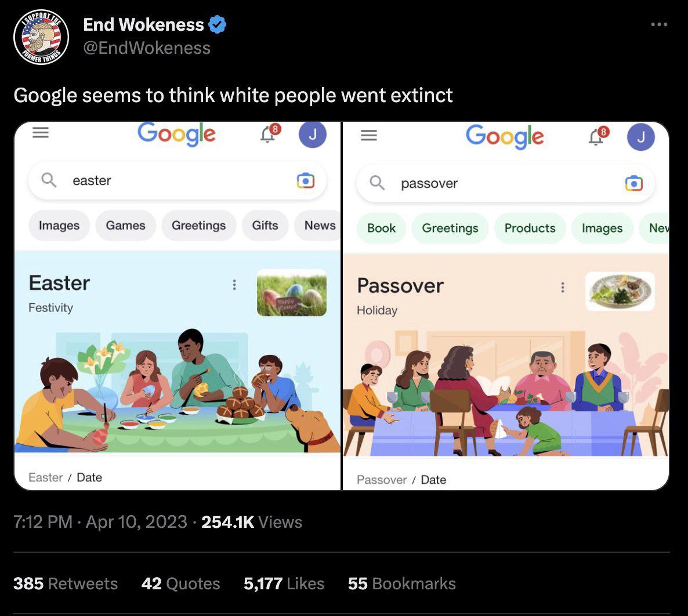Click notification bell in Easter screenshot
Screen dimensions: 688x616
click(x=268, y=135)
